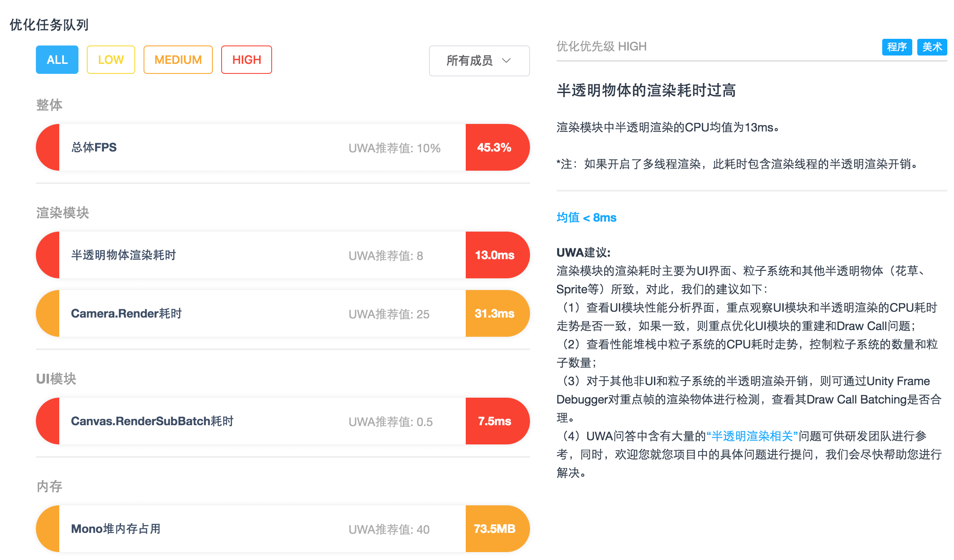Open the 半透明渲染相关 link

pos(752,436)
